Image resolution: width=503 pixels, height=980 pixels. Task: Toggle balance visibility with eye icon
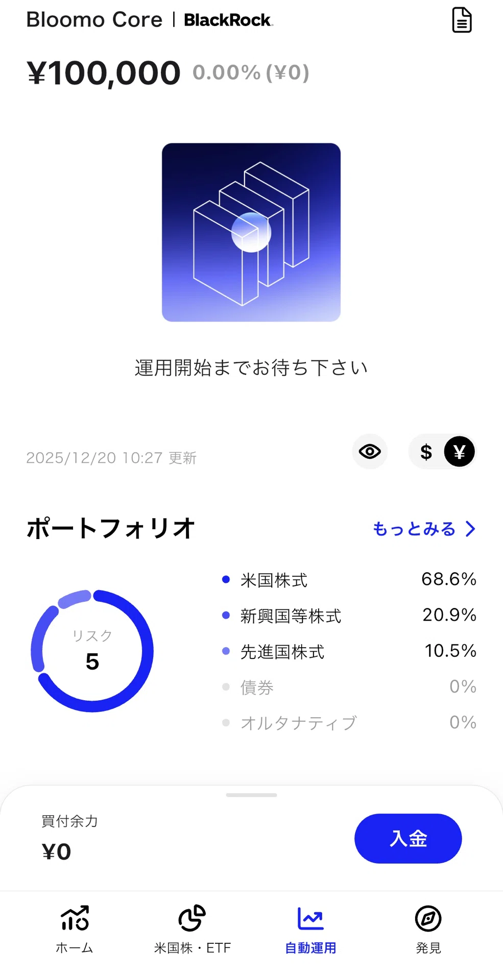370,452
